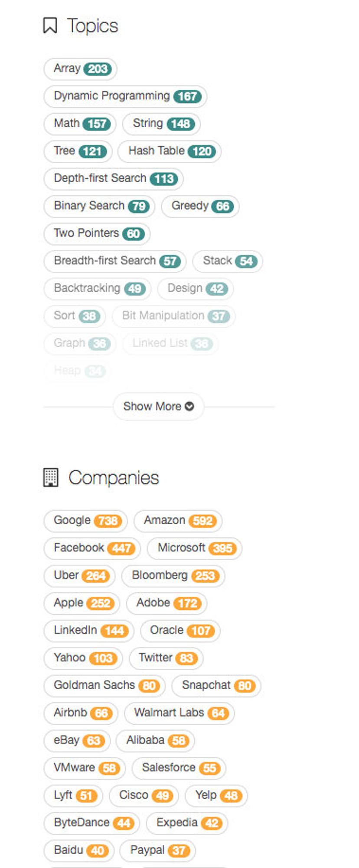The image size is (359, 868).
Task: Click the Walmart Labs tag
Action: coord(179,713)
